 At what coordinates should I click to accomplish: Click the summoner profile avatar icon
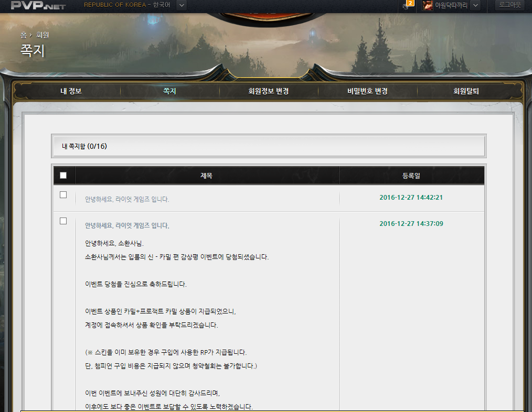pos(428,5)
